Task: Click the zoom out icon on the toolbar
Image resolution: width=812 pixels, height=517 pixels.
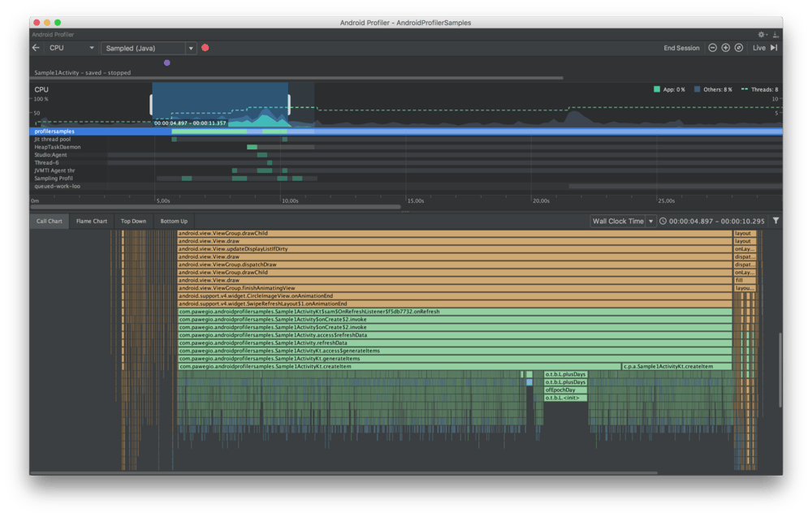Action: [711, 48]
